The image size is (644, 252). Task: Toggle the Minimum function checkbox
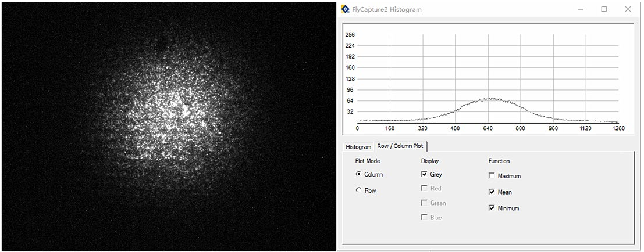point(504,208)
